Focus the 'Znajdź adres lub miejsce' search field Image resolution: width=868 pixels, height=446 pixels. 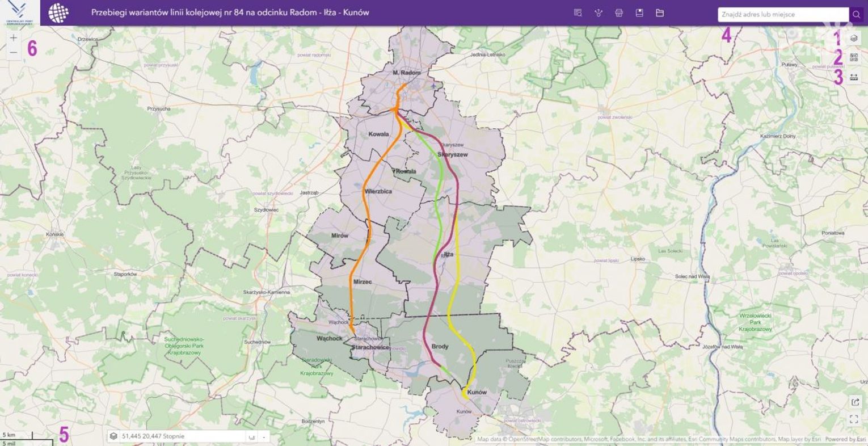point(783,14)
